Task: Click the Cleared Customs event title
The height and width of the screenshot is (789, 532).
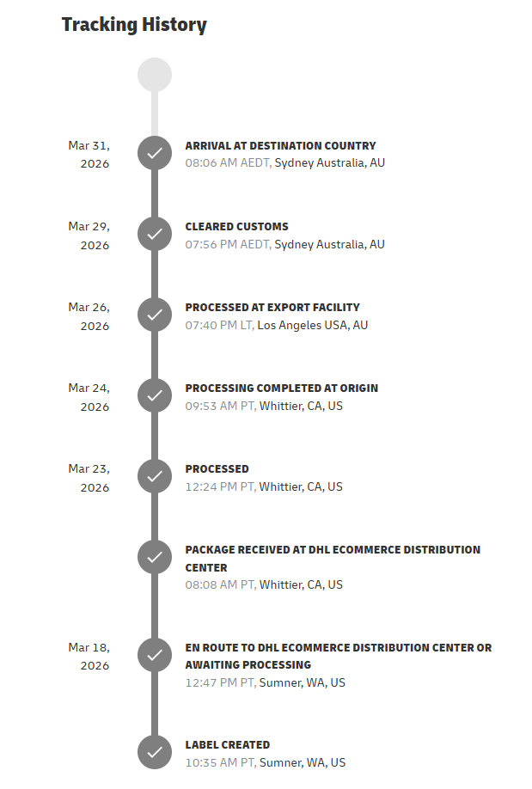Action: 236,227
